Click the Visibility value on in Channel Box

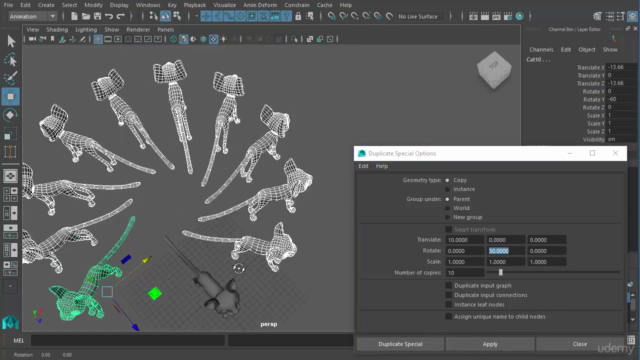(621, 139)
